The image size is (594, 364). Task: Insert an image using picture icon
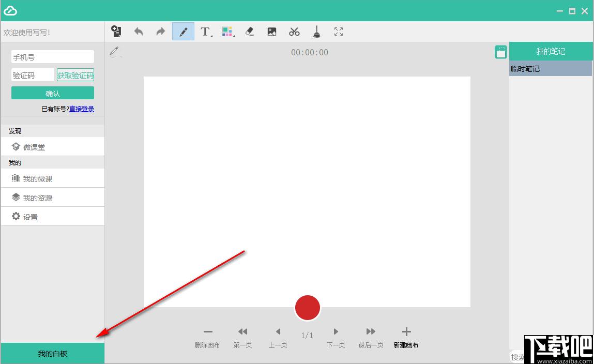tap(272, 32)
